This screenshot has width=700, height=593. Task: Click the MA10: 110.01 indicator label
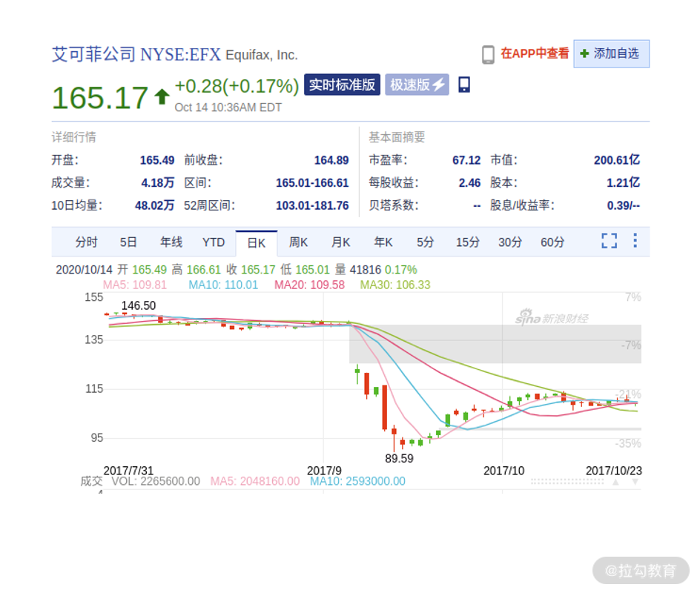point(223,285)
